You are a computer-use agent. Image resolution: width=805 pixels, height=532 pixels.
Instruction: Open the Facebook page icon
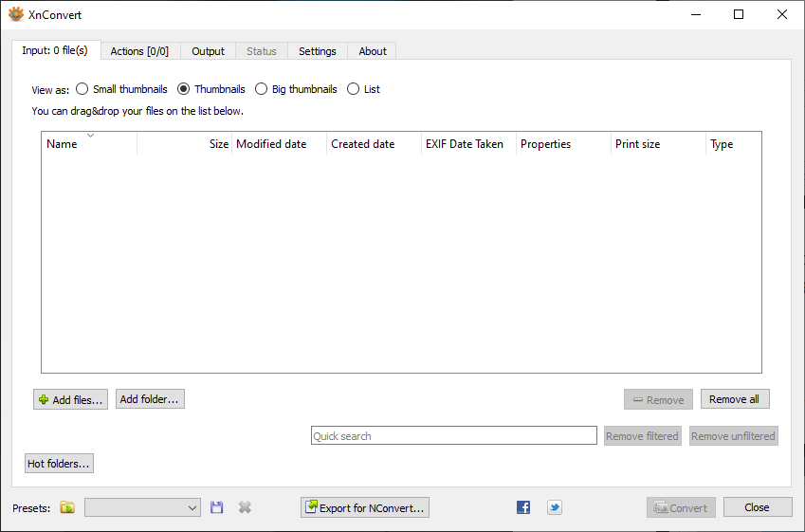523,508
